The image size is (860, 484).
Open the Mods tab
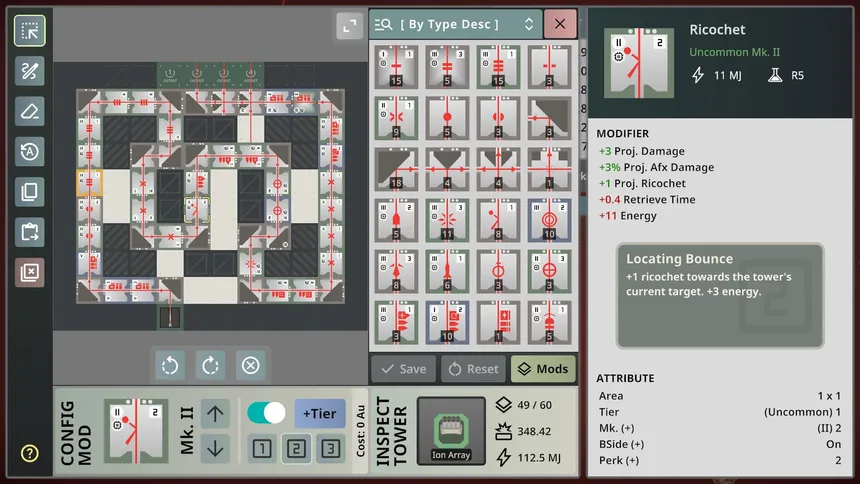tap(543, 369)
